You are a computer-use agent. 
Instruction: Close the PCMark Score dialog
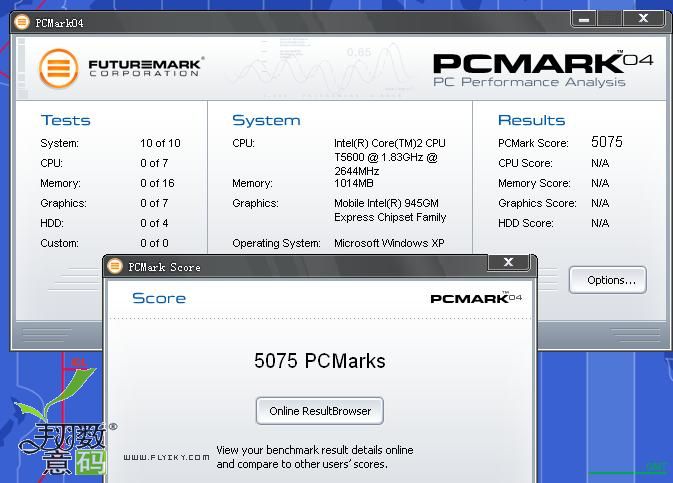pos(508,262)
